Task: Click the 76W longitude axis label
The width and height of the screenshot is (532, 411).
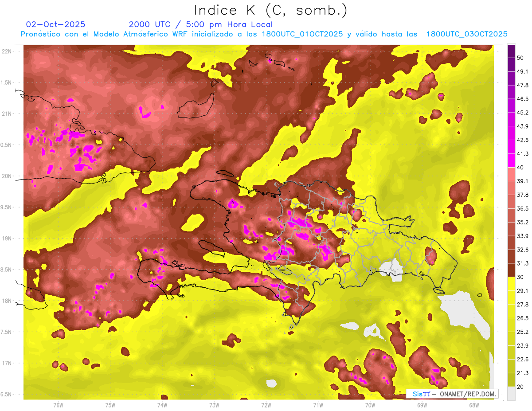Action: point(58,405)
